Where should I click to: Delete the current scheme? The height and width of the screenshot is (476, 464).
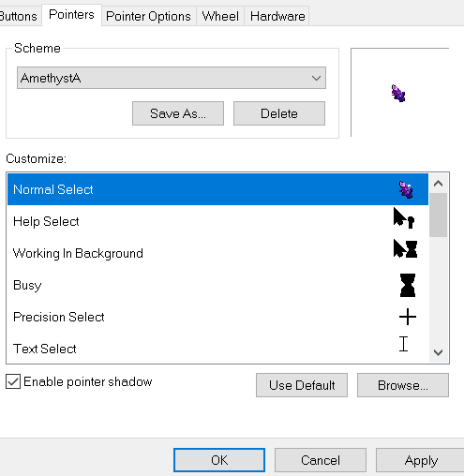[x=279, y=113]
